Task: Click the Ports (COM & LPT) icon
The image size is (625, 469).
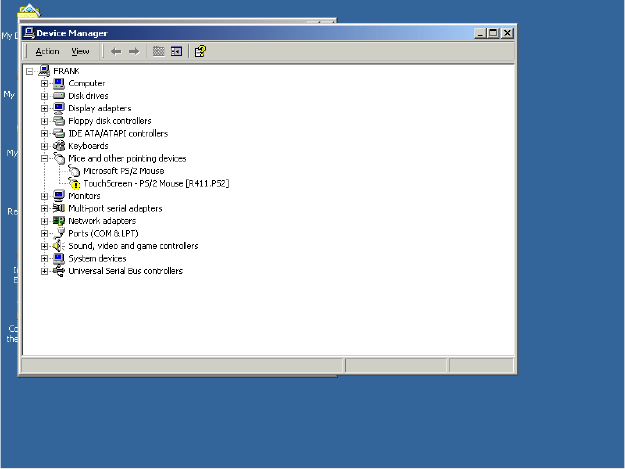Action: pos(59,233)
